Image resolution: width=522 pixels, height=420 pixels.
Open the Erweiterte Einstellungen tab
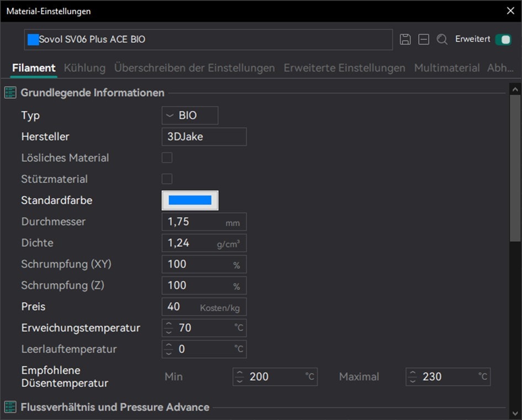click(x=344, y=68)
